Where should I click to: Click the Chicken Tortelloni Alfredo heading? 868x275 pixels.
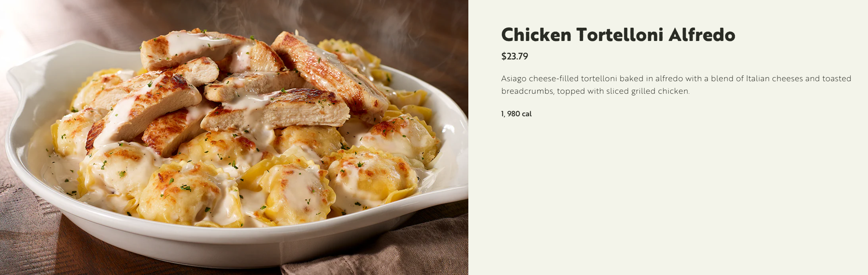point(618,35)
